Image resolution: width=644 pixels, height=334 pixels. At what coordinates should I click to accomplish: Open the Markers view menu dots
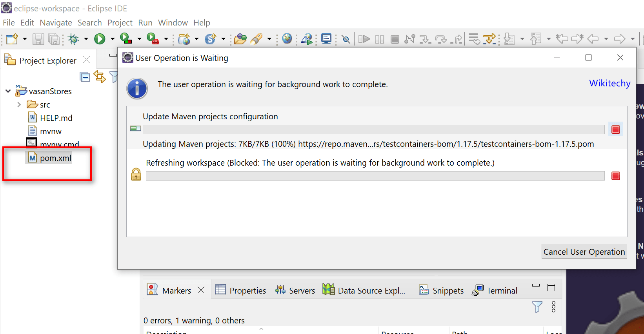pyautogui.click(x=553, y=307)
